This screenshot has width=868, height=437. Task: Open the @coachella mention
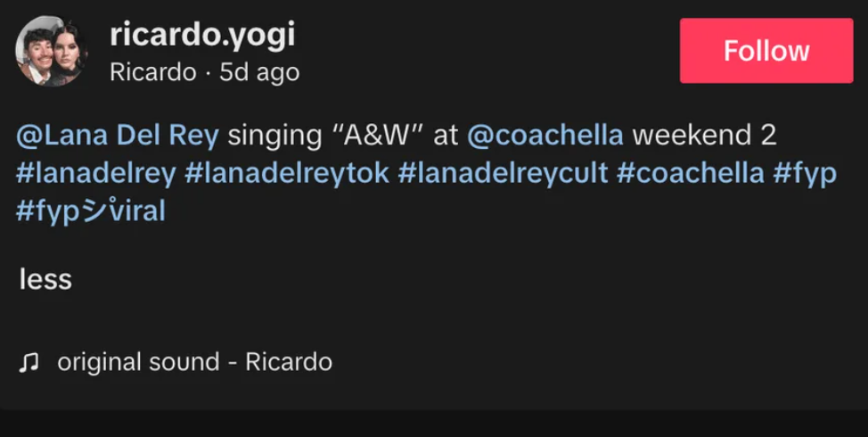545,136
